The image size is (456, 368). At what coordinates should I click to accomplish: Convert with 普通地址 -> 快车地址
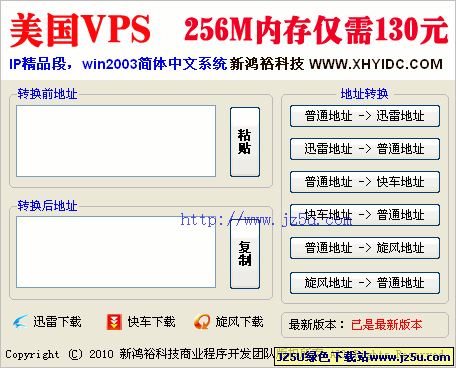pyautogui.click(x=365, y=182)
